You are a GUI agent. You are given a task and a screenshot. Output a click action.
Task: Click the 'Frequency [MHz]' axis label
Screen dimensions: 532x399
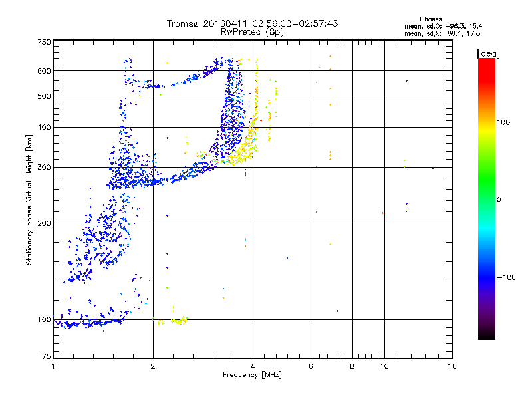click(252, 375)
